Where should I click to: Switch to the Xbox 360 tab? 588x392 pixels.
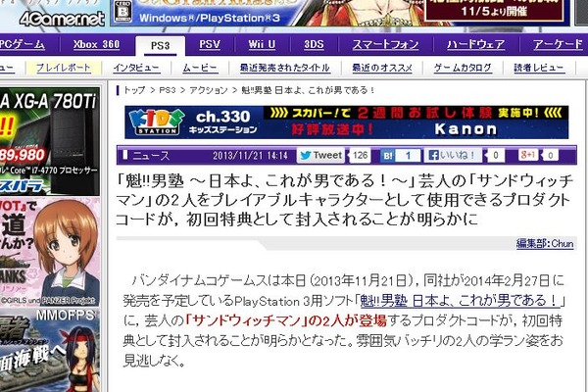tap(96, 45)
